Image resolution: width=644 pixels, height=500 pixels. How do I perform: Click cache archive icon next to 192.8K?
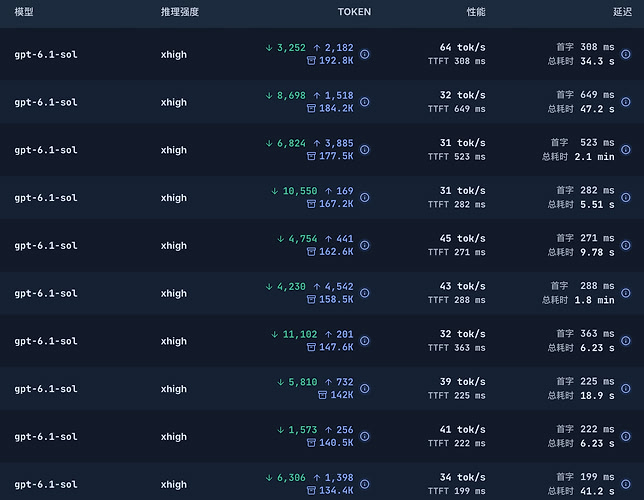coord(311,61)
